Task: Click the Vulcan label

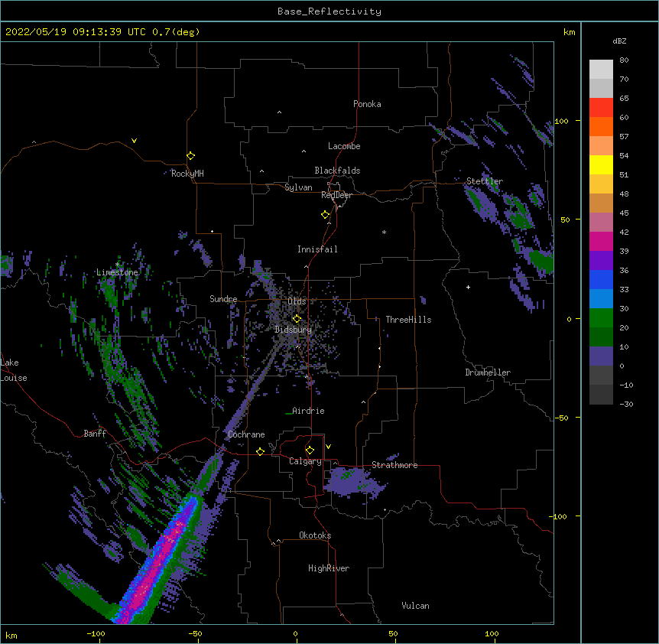Action: tap(415, 606)
